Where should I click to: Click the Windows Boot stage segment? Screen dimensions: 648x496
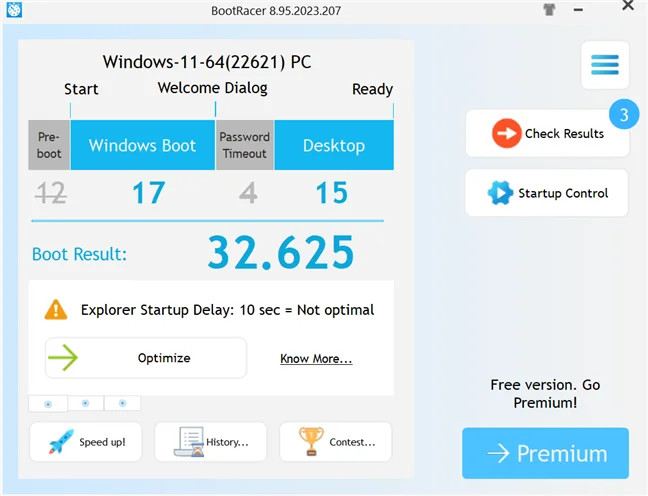coord(143,145)
